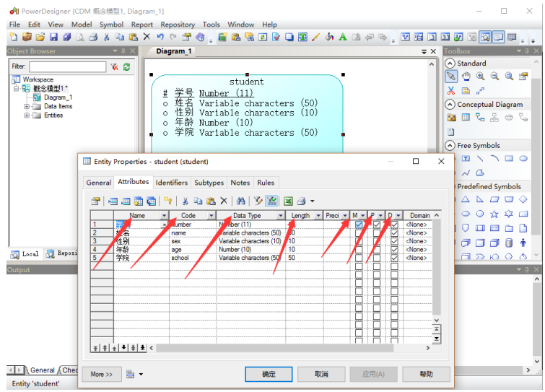This screenshot has width=545, height=392.
Task: Click the key identifier icon in attributes toolbar
Action: (168, 201)
